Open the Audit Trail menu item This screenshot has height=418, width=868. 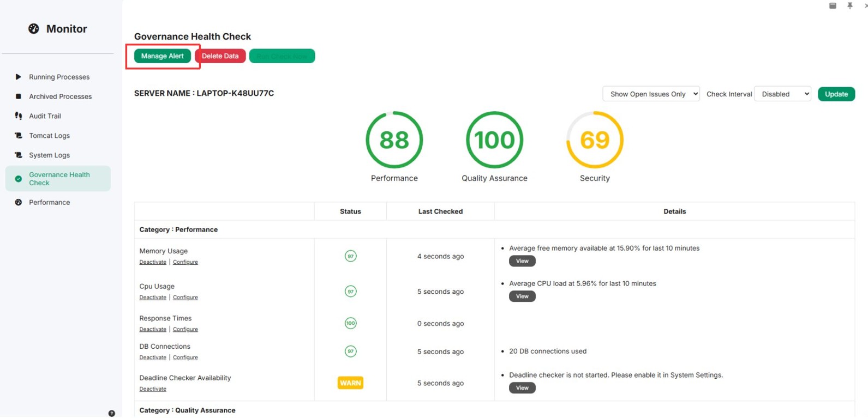pyautogui.click(x=45, y=116)
